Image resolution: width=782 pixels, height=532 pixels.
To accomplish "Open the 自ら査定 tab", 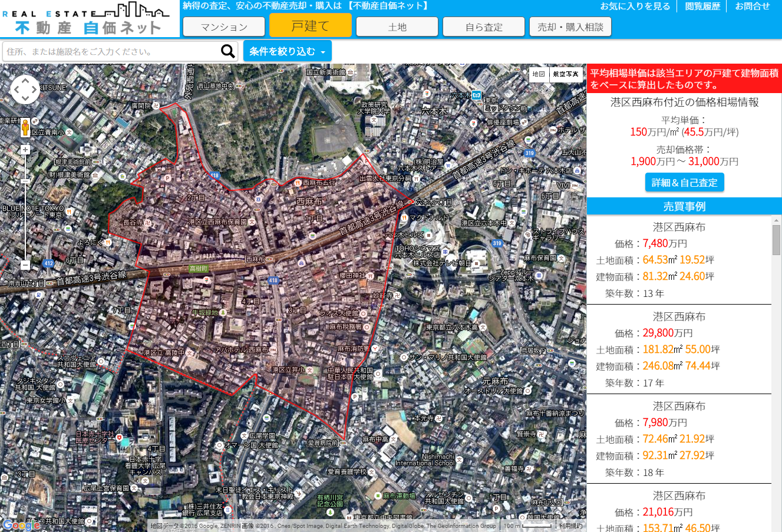I will [484, 27].
